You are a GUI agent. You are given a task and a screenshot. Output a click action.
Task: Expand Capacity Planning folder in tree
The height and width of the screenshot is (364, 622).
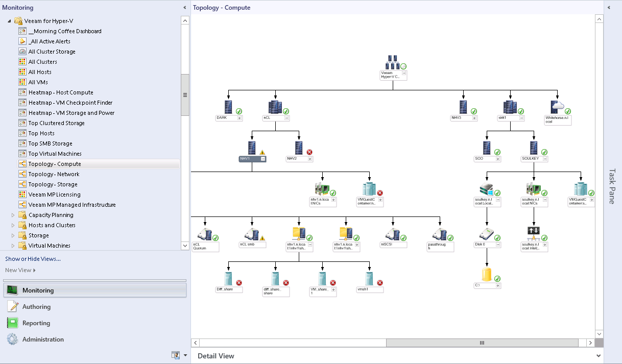[x=13, y=215]
